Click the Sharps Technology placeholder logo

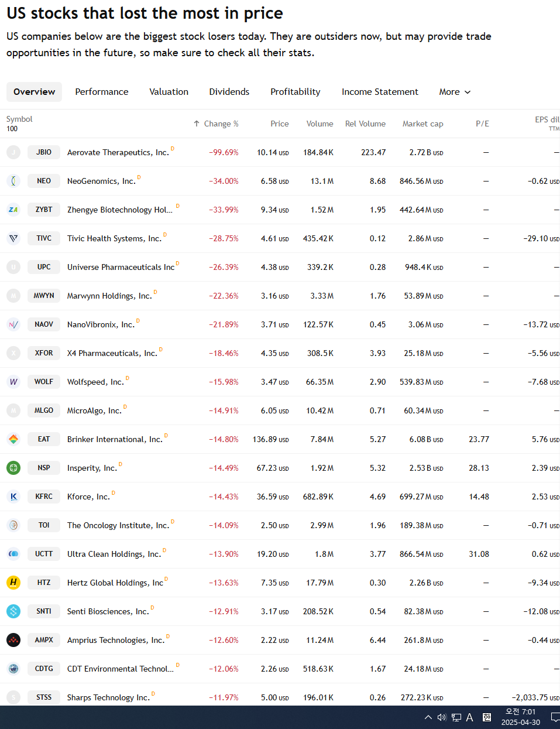click(13, 697)
